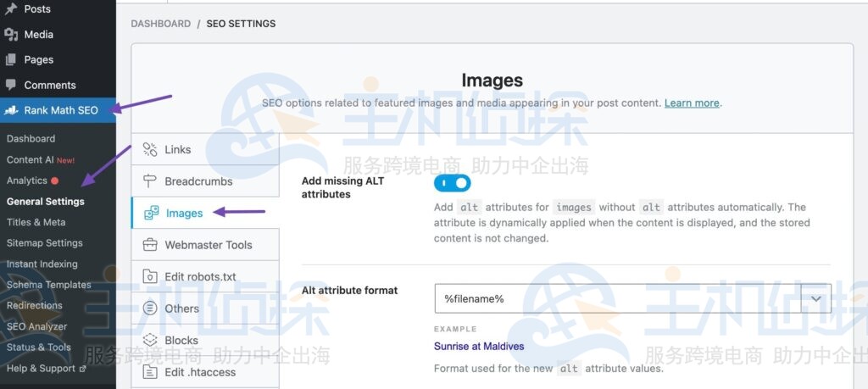Open Analytics in Rank Math menu
The height and width of the screenshot is (389, 868).
(27, 181)
